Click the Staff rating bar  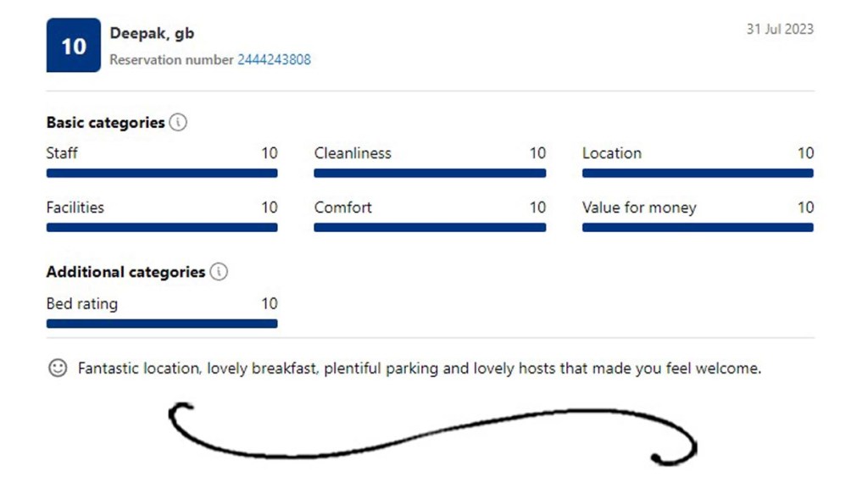click(x=162, y=173)
